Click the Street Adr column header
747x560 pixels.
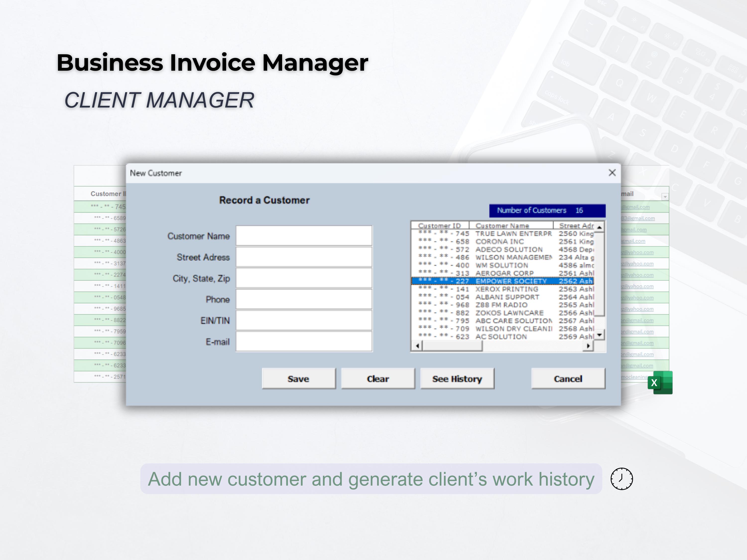(574, 225)
